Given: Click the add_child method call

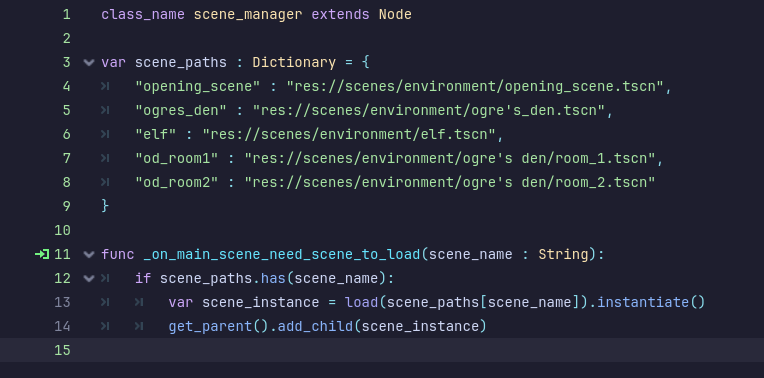Looking at the screenshot, I should (315, 326).
